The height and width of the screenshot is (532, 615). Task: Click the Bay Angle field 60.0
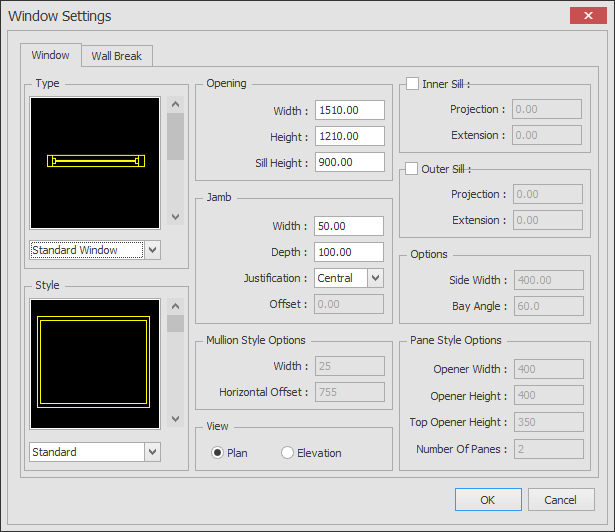(x=549, y=306)
